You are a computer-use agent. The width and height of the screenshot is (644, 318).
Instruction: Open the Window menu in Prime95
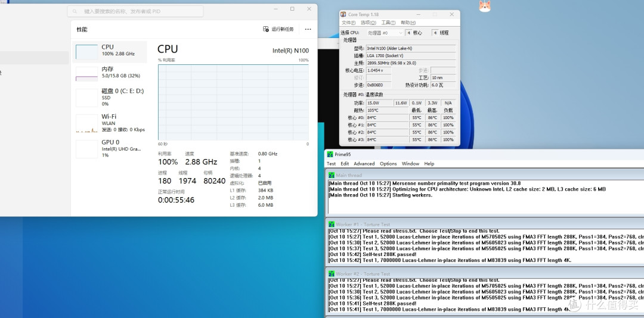[x=410, y=164]
